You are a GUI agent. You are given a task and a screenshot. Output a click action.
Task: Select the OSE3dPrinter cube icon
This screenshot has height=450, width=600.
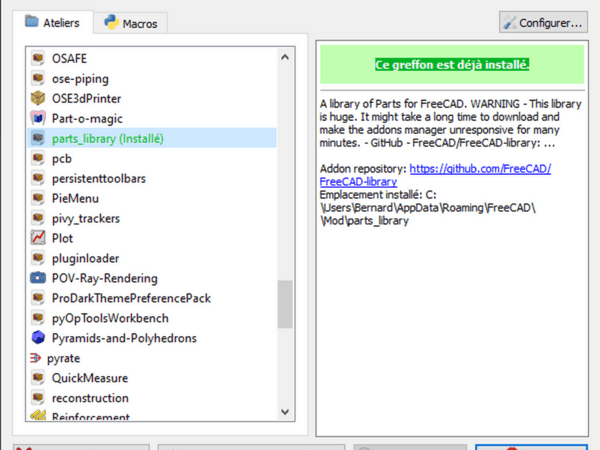point(38,99)
